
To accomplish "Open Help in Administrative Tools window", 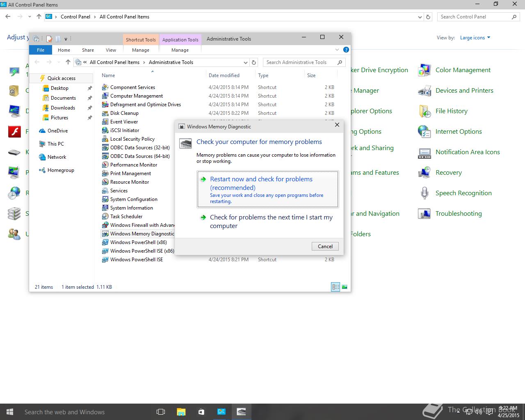I will tap(346, 50).
